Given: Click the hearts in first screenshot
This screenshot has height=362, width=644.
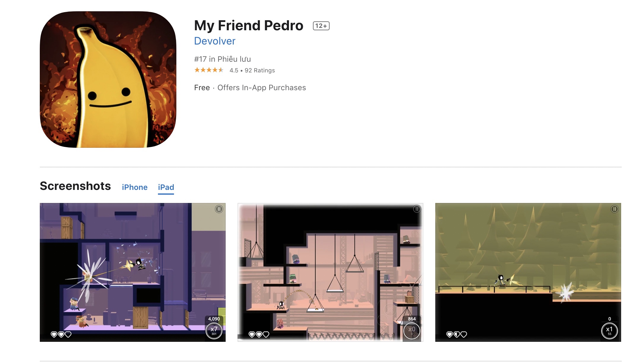Looking at the screenshot, I should click(x=61, y=334).
